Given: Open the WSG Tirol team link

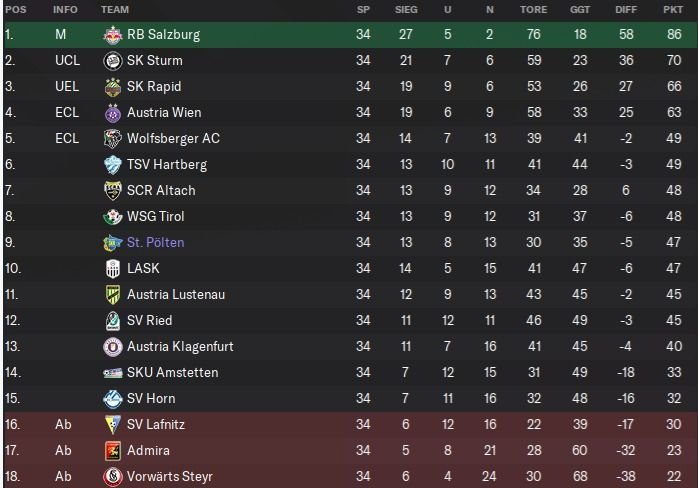Looking at the screenshot, I should click(155, 216).
